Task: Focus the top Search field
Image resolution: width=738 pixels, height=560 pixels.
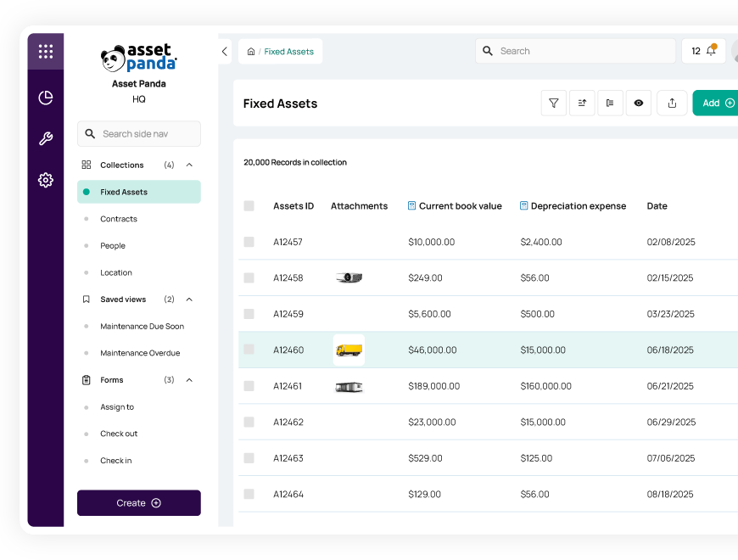Action: (575, 51)
